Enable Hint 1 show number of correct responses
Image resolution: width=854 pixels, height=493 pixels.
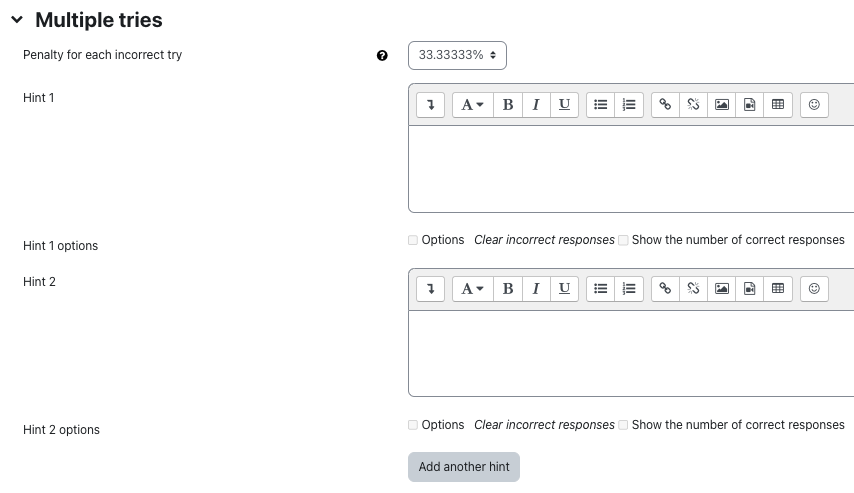point(623,240)
